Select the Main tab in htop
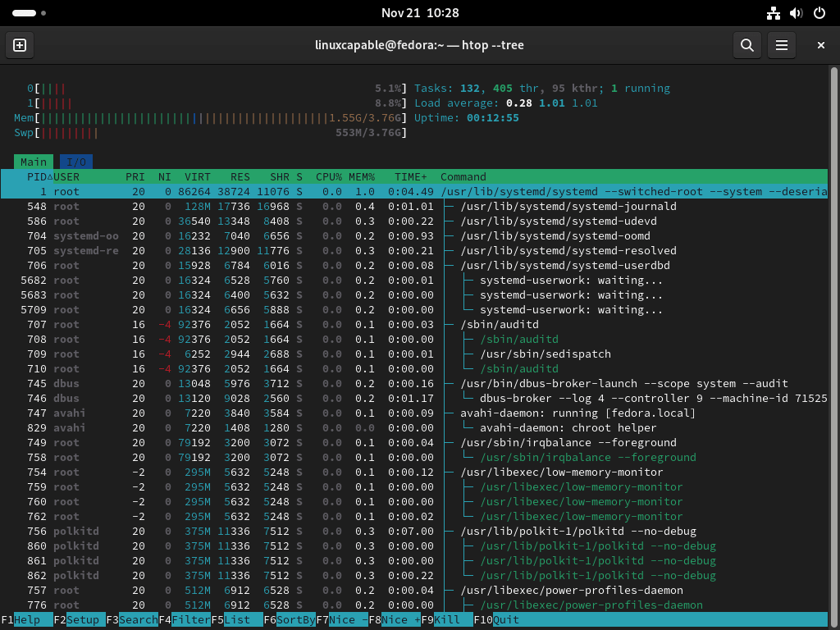The image size is (840, 630). coord(34,162)
